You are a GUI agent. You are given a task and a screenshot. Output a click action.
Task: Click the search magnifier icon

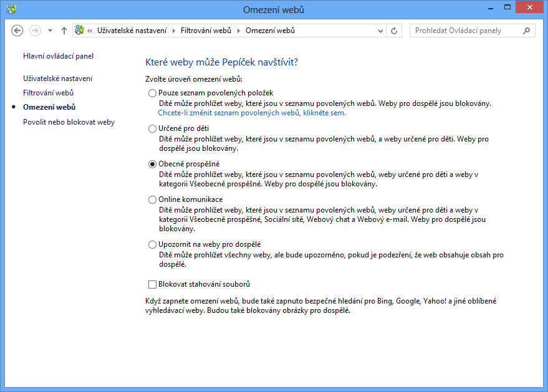(527, 31)
